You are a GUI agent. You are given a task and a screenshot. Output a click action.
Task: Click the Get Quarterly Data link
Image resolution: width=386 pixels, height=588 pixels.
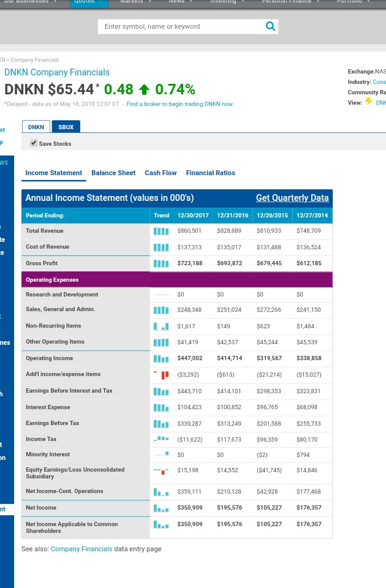pyautogui.click(x=292, y=198)
